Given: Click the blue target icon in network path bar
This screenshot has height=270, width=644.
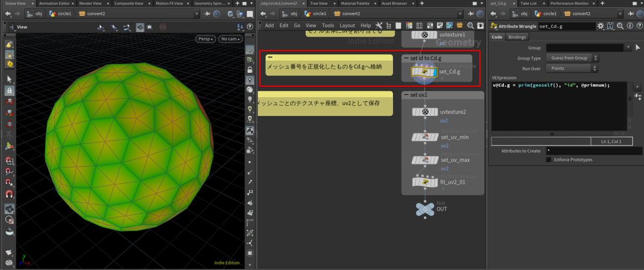Looking at the screenshot, I should pyautogui.click(x=480, y=13).
